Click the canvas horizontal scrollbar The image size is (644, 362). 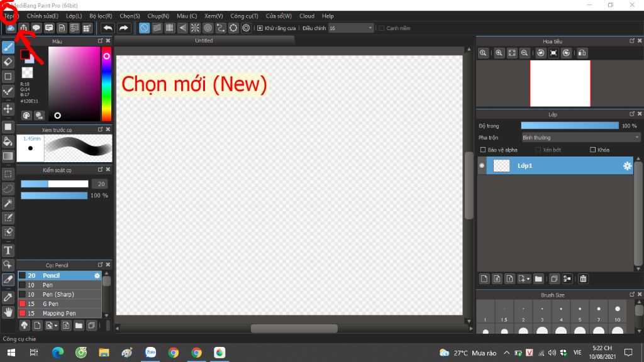click(x=294, y=329)
